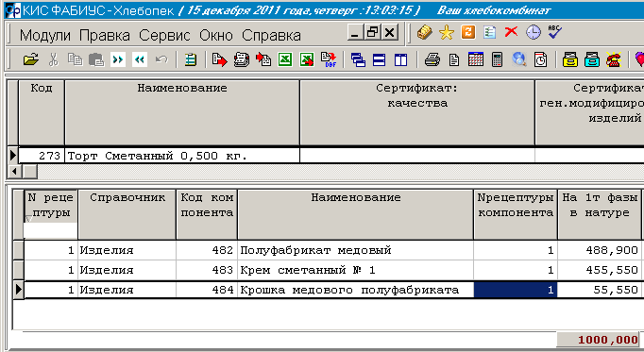Click the backward double-arrow icon
This screenshot has height=352, width=644.
click(x=140, y=59)
